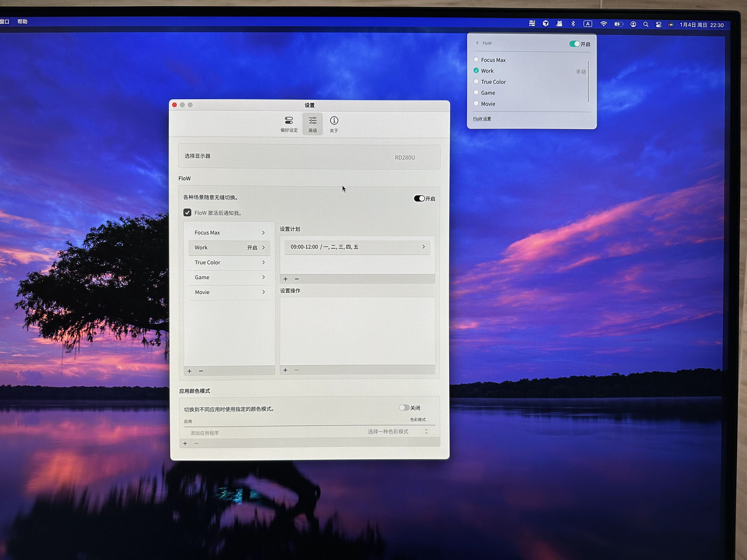Screen dimensions: 747x560
Task: Toggle the FloW switch in the settings window
Action: point(419,199)
